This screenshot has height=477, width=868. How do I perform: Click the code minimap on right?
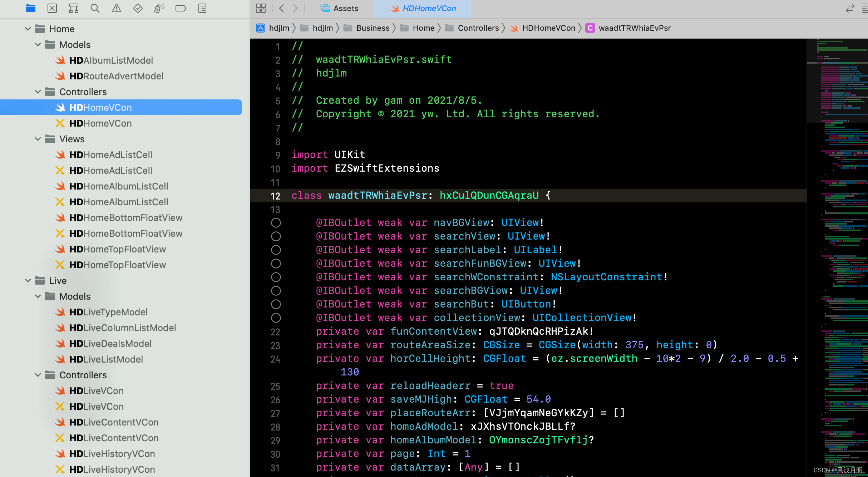click(837, 257)
